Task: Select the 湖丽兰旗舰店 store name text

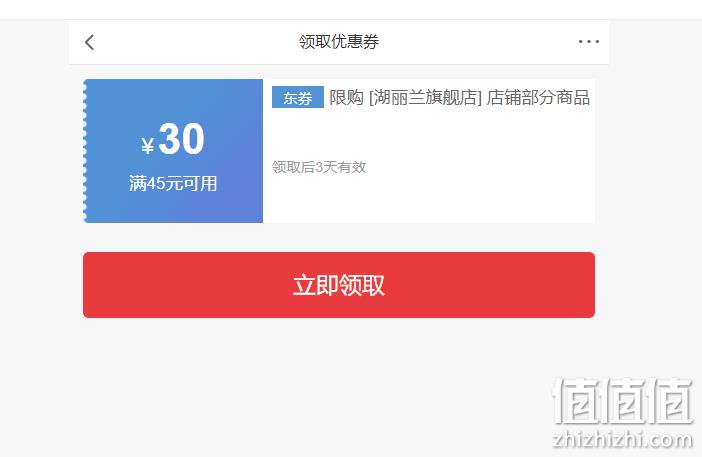Action: [x=425, y=97]
